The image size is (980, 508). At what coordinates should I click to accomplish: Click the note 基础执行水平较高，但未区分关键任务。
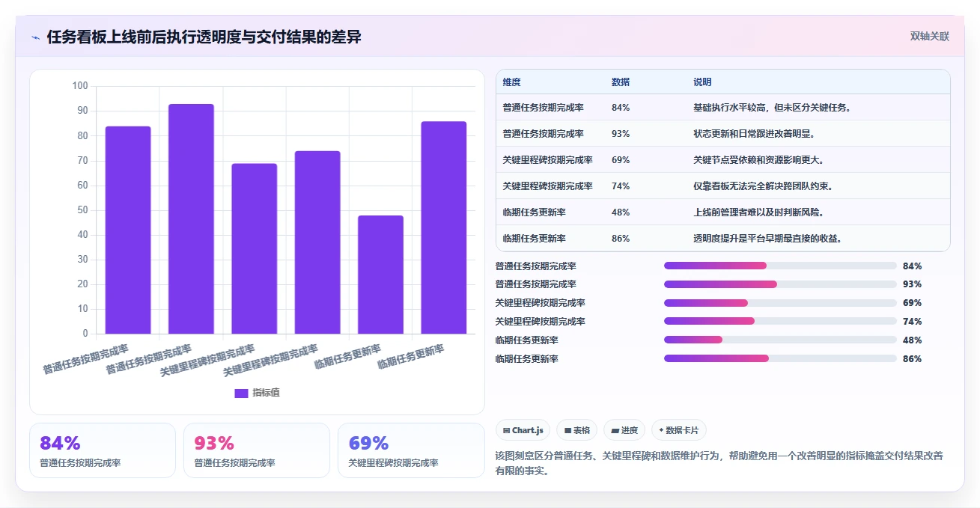click(x=773, y=108)
